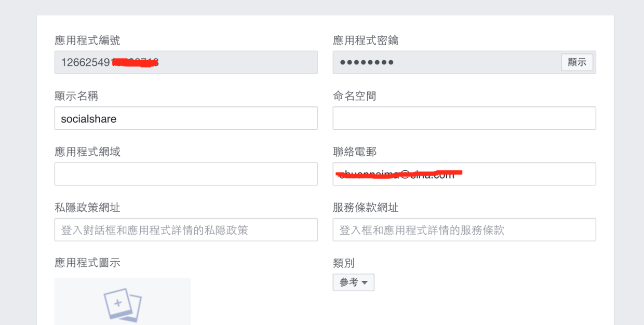Click the 類別 label above the dropdown
This screenshot has width=644, height=325.
click(x=344, y=263)
